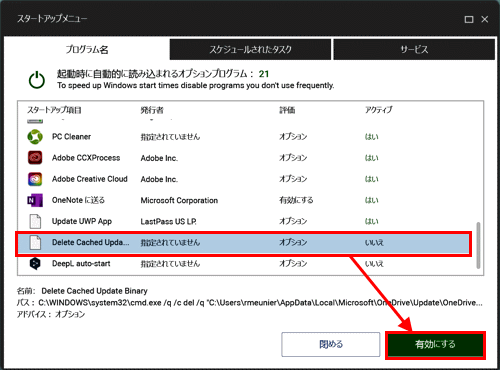This screenshot has height=370, width=500.
Task: Select the Adobe CCXProcess entry
Action: pos(86,158)
